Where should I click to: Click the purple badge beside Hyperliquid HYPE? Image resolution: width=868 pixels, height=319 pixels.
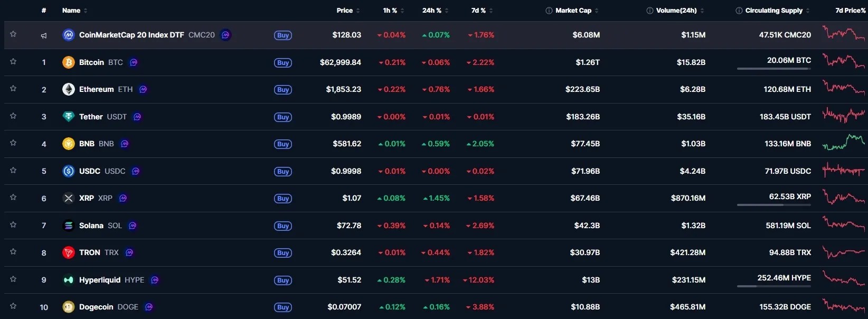click(155, 280)
